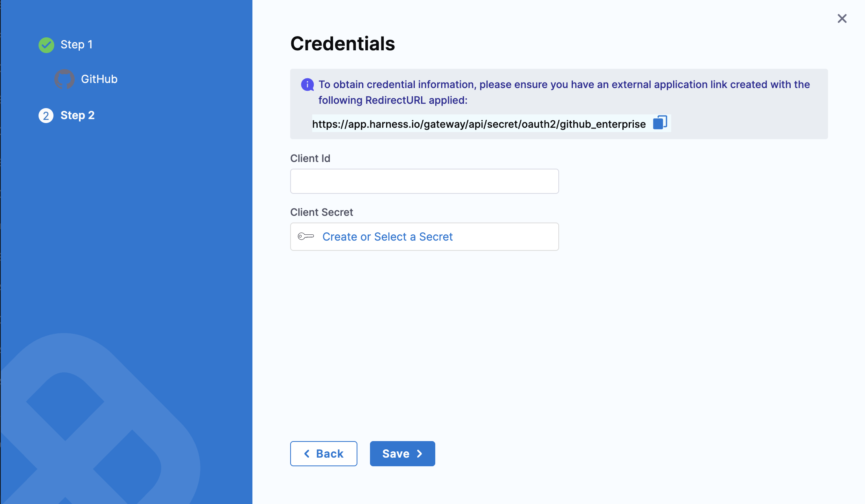Click the key icon in Client Secret
This screenshot has height=504, width=865.
click(306, 237)
